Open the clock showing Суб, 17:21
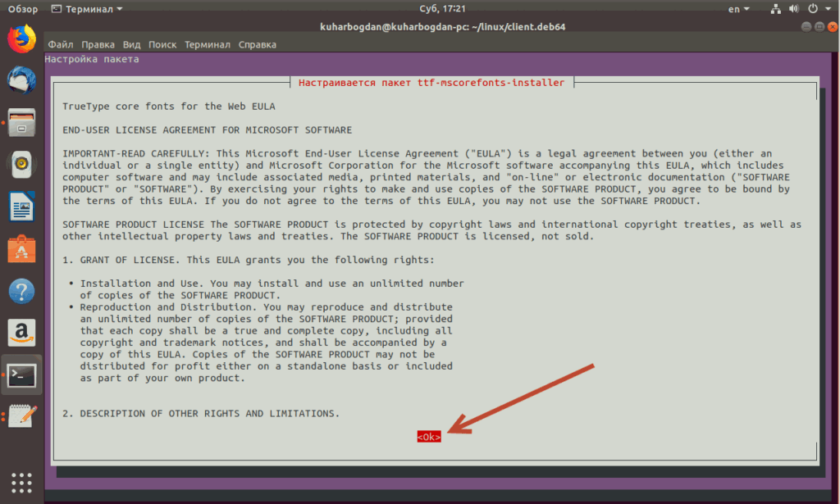 [419, 9]
